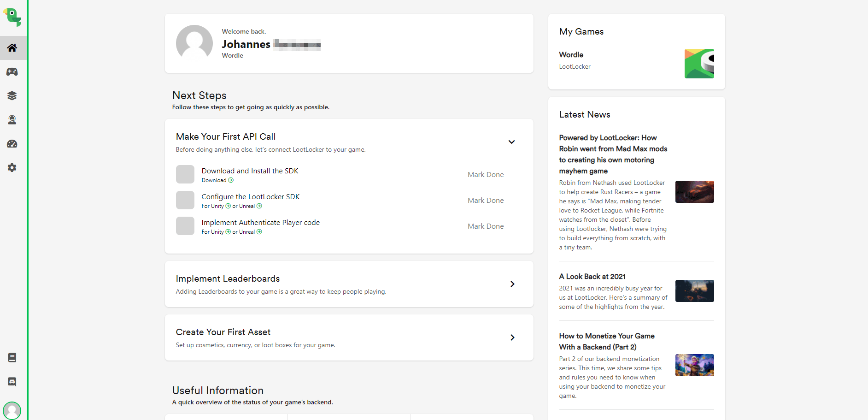The height and width of the screenshot is (420, 868).
Task: Click Mark Done for Download and Install SDK
Action: (x=486, y=175)
